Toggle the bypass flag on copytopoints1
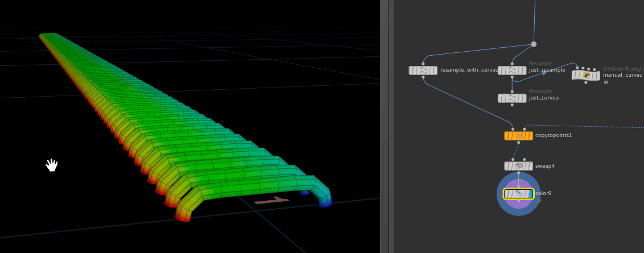This screenshot has width=644, height=253. (x=507, y=135)
